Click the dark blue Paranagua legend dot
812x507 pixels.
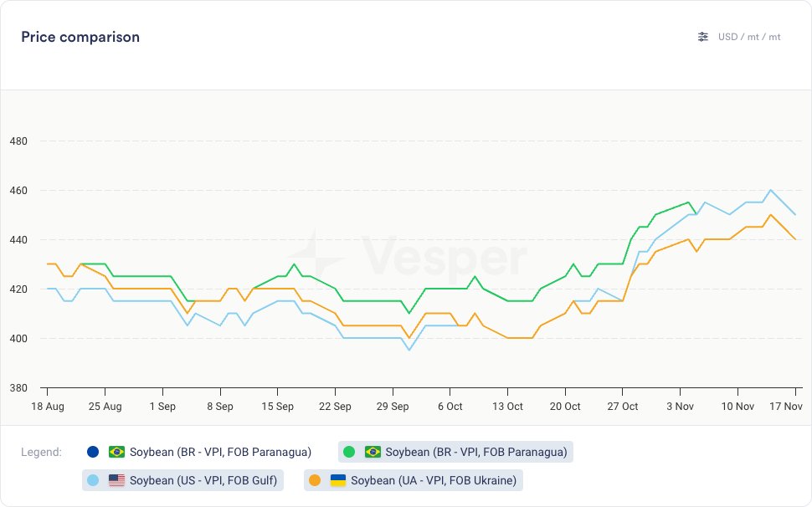(93, 452)
